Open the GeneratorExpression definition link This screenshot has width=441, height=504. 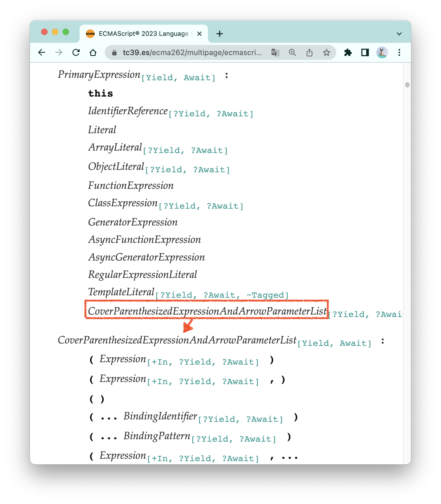[x=133, y=222]
